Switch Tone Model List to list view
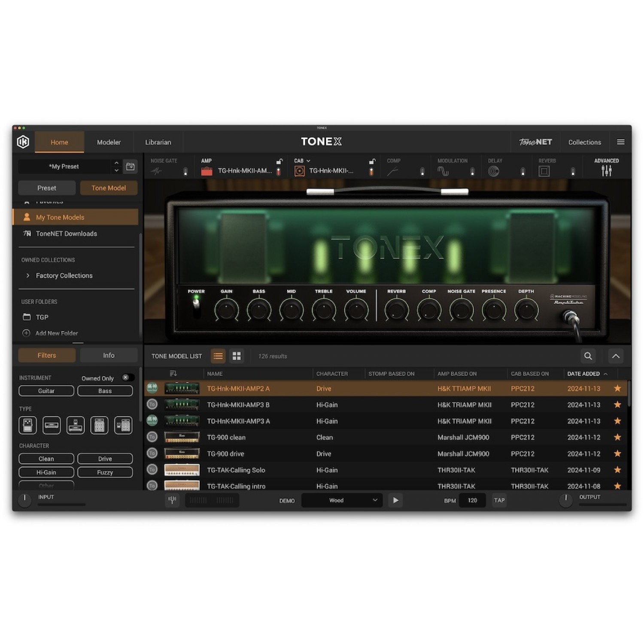 click(218, 356)
